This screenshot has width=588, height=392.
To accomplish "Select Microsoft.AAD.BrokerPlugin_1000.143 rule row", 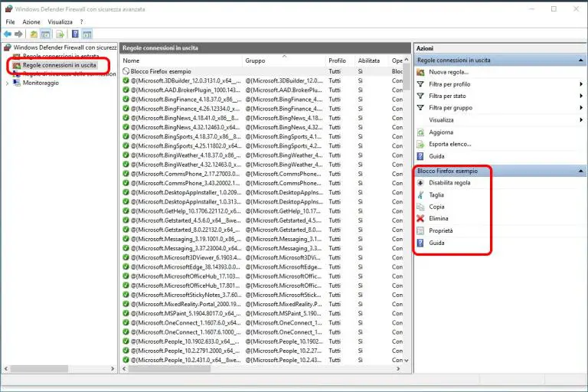I will [x=263, y=90].
